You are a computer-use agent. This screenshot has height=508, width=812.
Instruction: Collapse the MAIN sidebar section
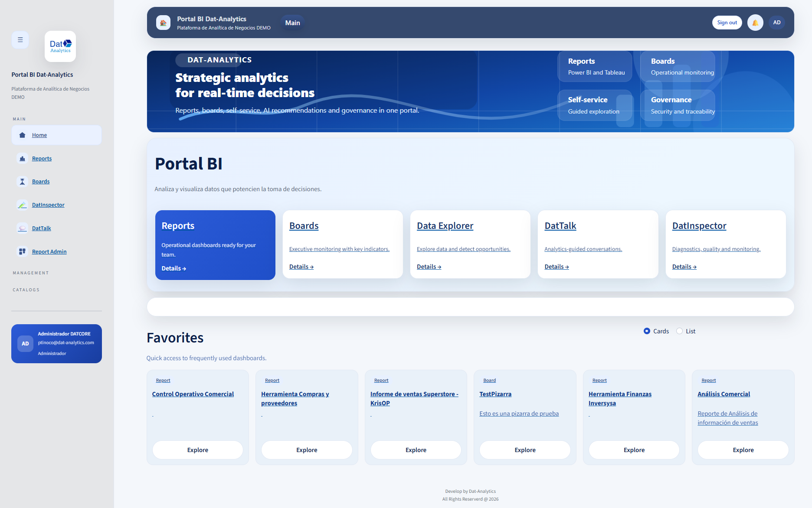coord(19,119)
